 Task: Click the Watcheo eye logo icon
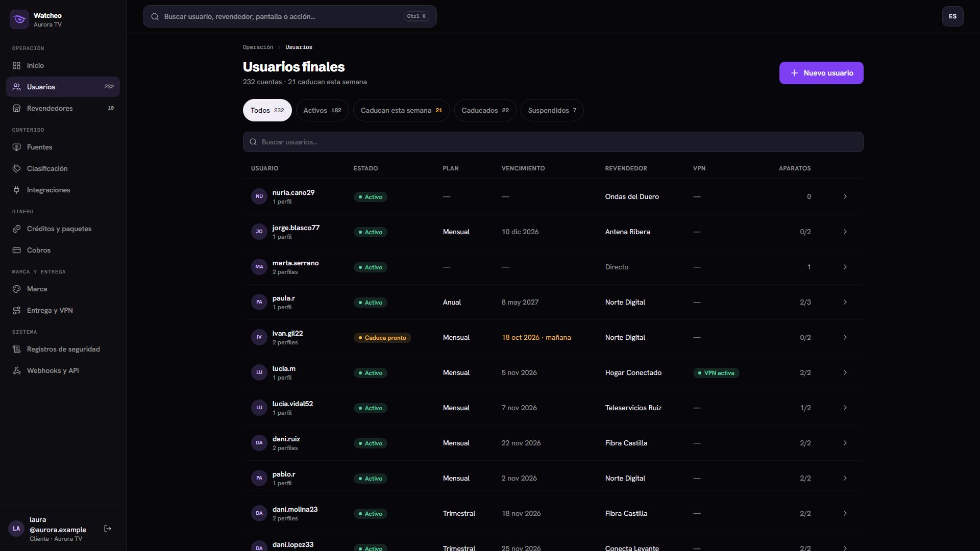pyautogui.click(x=19, y=19)
